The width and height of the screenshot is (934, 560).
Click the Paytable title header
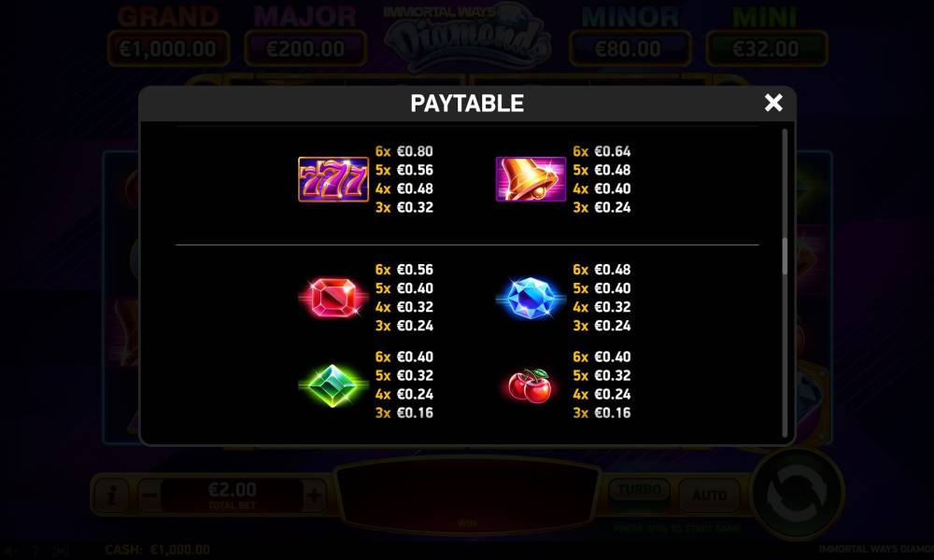(x=467, y=104)
